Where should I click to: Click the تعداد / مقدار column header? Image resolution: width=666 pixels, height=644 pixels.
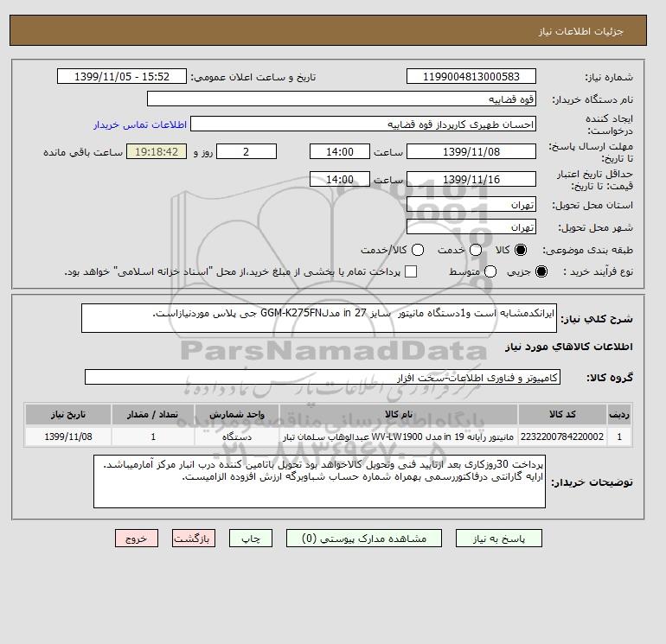coord(153,414)
